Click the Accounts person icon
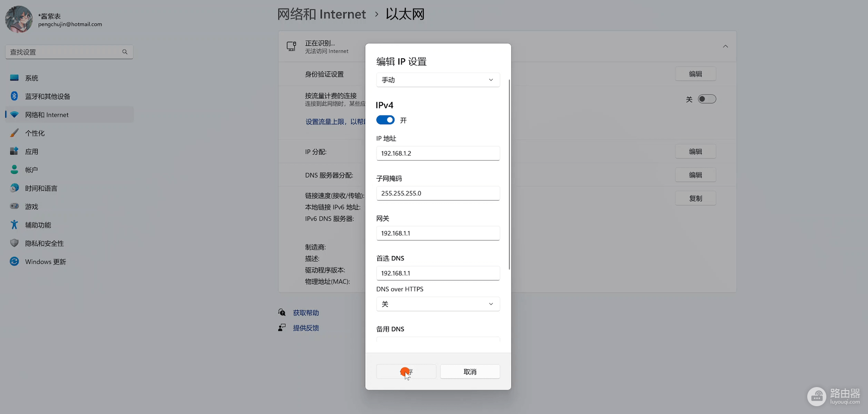The width and height of the screenshot is (868, 414). (x=14, y=169)
